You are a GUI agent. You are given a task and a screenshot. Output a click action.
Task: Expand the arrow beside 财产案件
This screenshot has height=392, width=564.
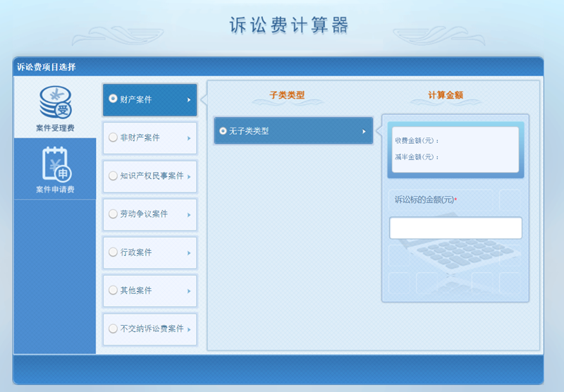point(189,100)
